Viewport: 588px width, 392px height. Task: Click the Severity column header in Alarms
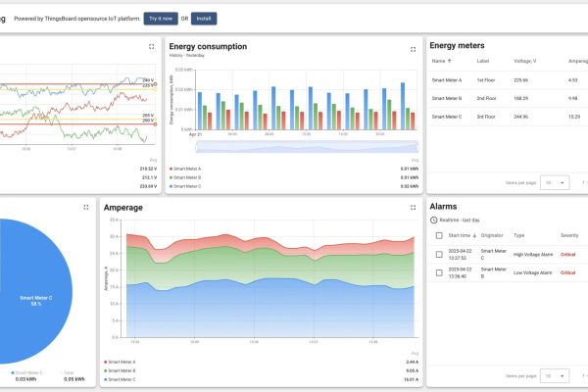[569, 235]
